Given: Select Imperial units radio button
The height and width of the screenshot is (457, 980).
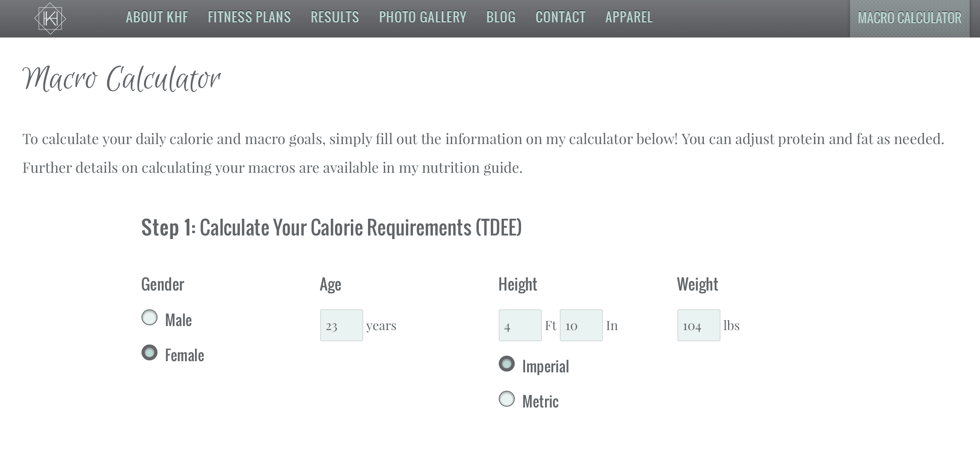Looking at the screenshot, I should coord(507,364).
